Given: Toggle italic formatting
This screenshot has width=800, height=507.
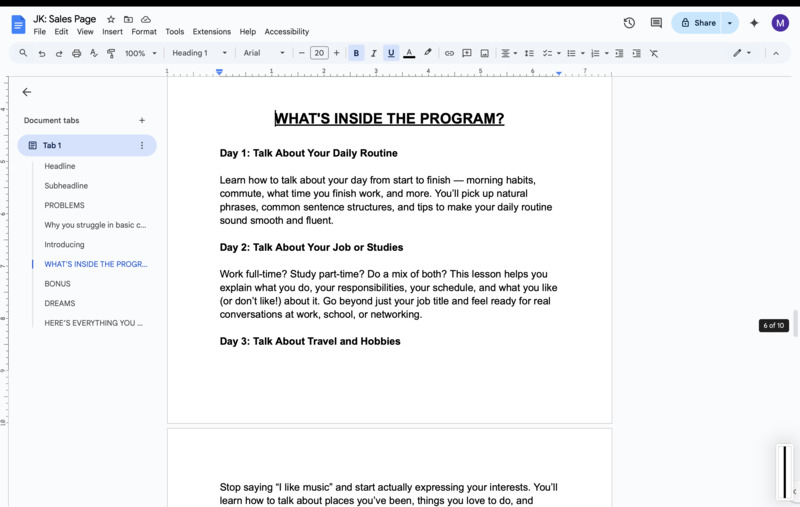Looking at the screenshot, I should point(373,53).
